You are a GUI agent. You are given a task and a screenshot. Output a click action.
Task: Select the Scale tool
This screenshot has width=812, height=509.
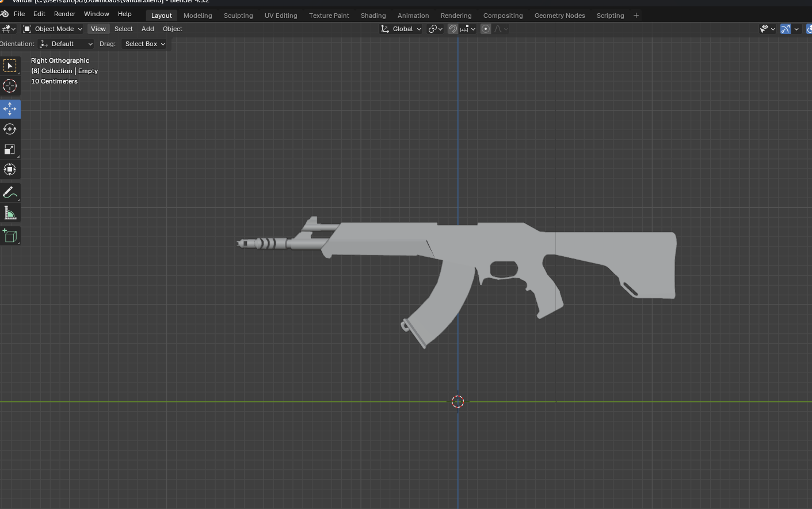[x=10, y=149]
